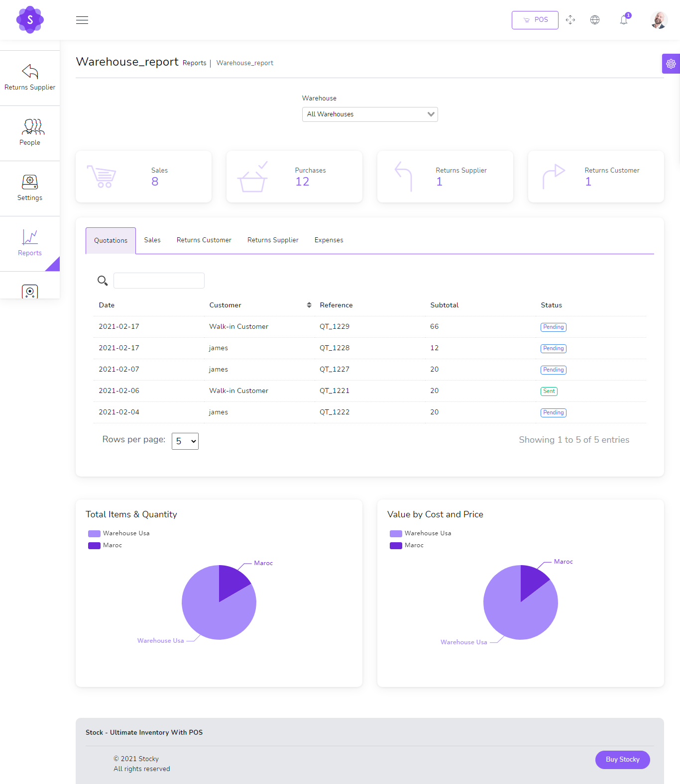Open the notifications bell
Screen dimensions: 680x784
tap(624, 20)
